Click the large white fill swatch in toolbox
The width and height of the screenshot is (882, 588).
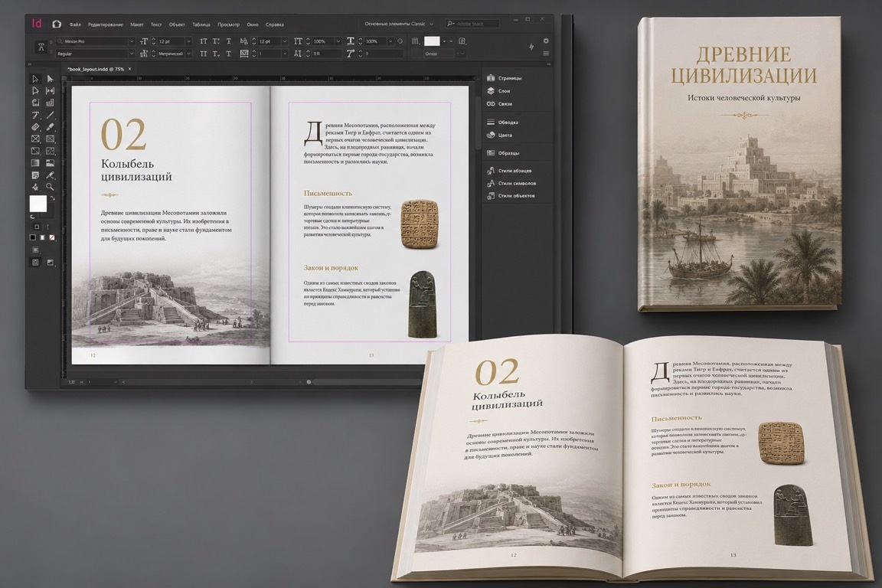pos(38,203)
